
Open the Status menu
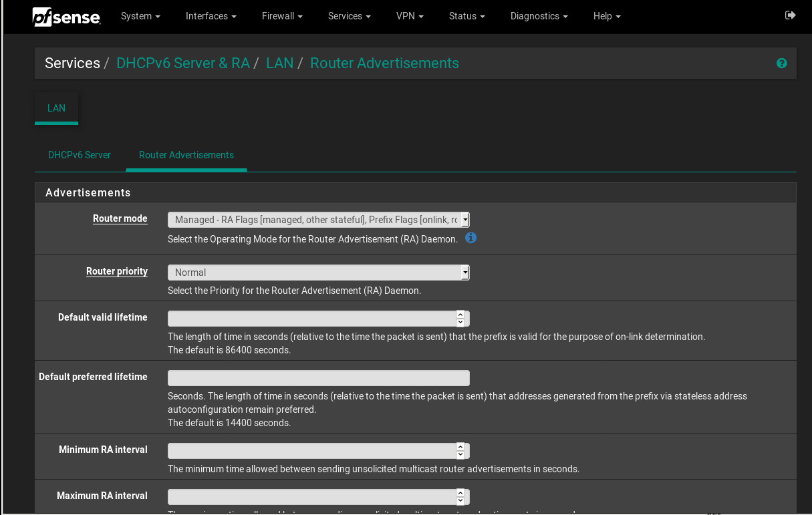466,16
